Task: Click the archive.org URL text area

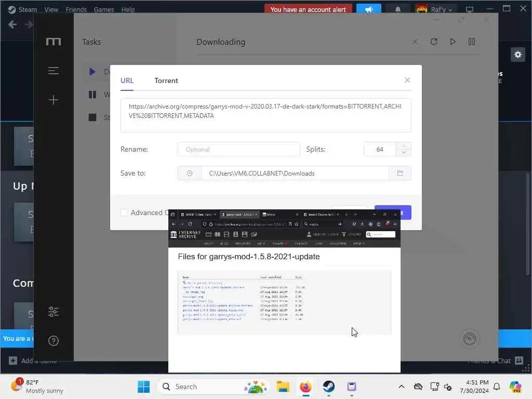Action: [x=265, y=115]
